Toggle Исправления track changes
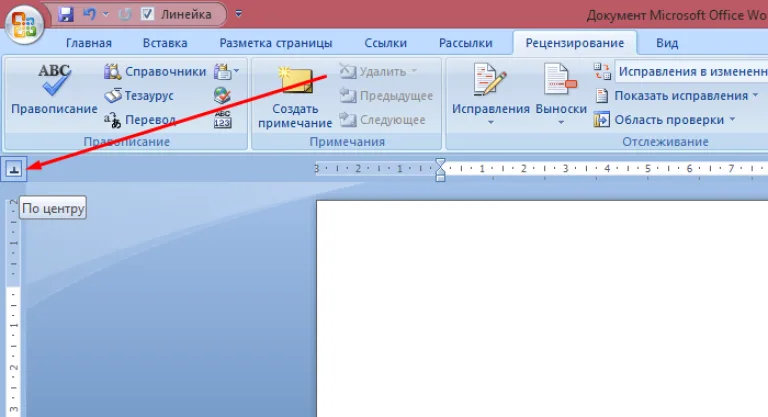 pos(490,87)
